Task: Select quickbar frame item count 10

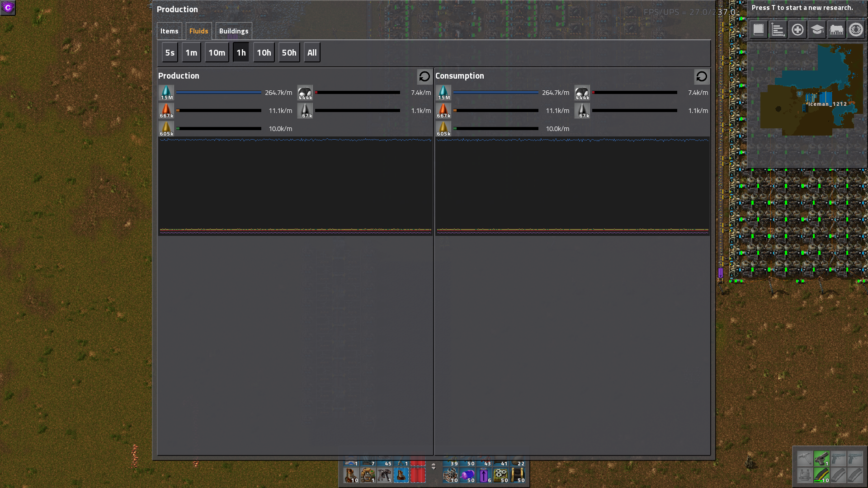Action: [x=451, y=475]
